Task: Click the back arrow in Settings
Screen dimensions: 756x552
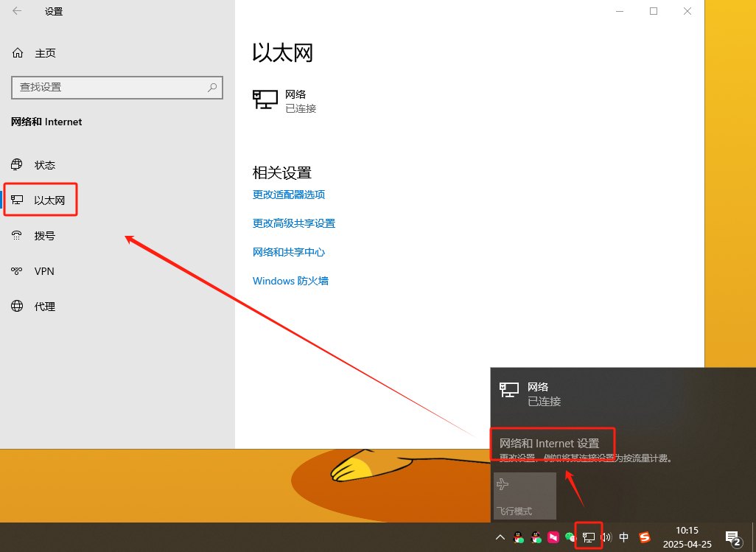Action: 15,11
